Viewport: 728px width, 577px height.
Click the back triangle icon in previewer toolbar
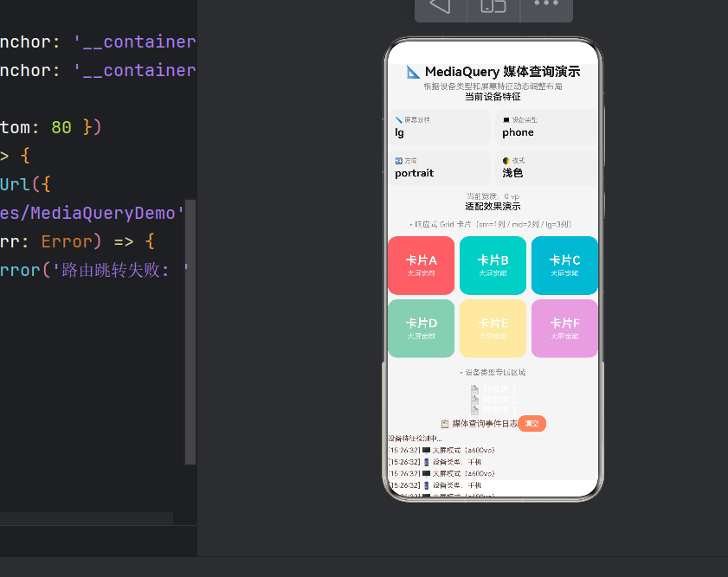point(440,5)
